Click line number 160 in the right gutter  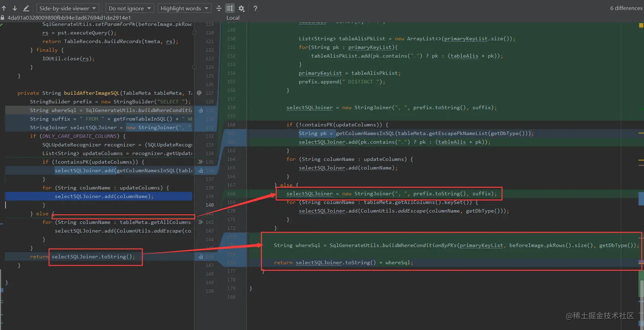click(x=231, y=125)
